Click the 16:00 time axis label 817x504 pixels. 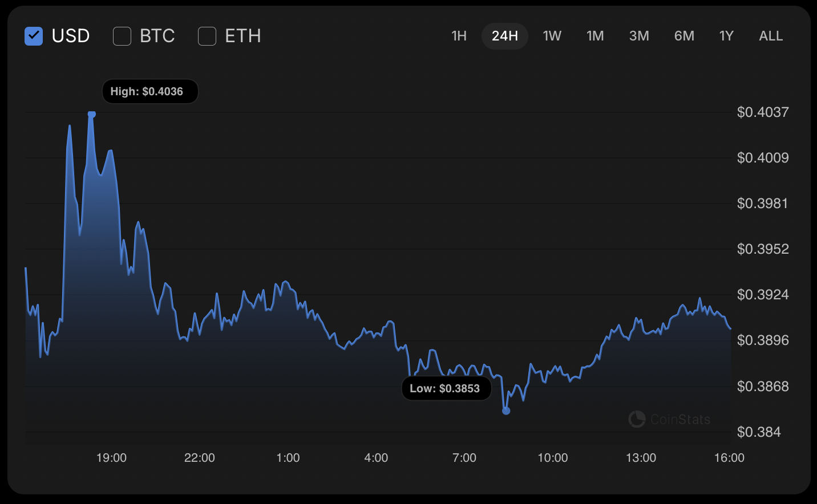(x=729, y=458)
